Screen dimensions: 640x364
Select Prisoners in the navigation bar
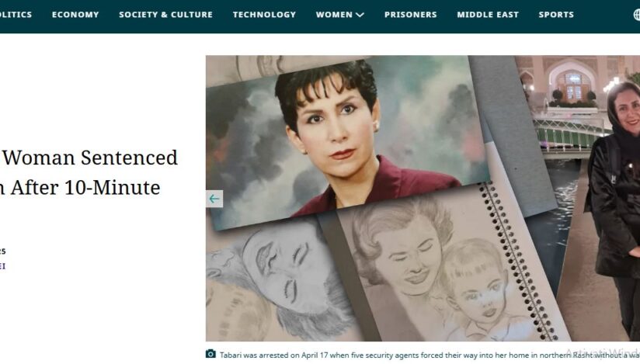pos(411,15)
